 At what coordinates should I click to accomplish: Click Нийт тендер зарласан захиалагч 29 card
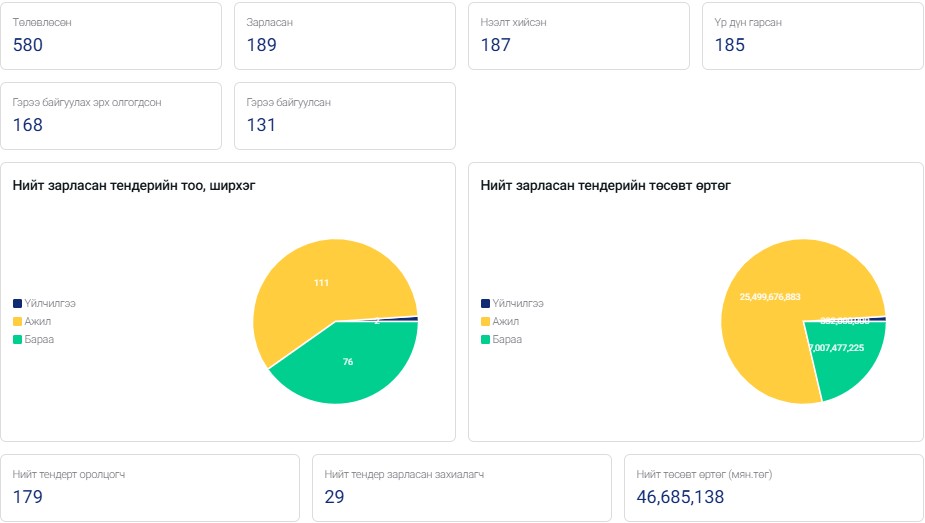(461, 487)
